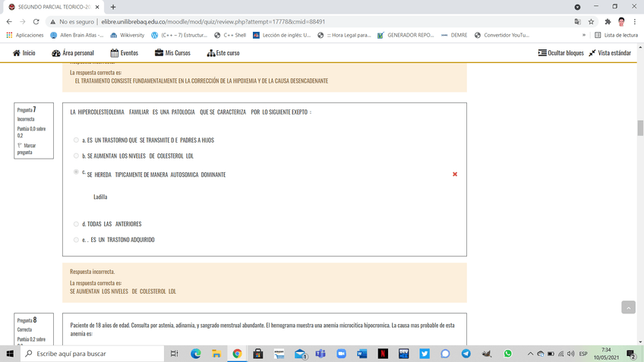Open Área personal from the navbar

(73, 53)
